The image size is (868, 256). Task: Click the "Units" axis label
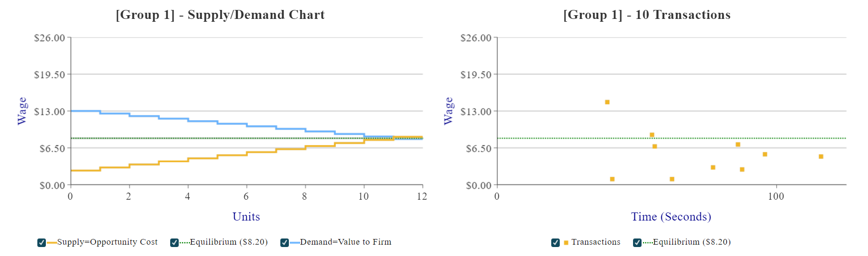coord(246,217)
